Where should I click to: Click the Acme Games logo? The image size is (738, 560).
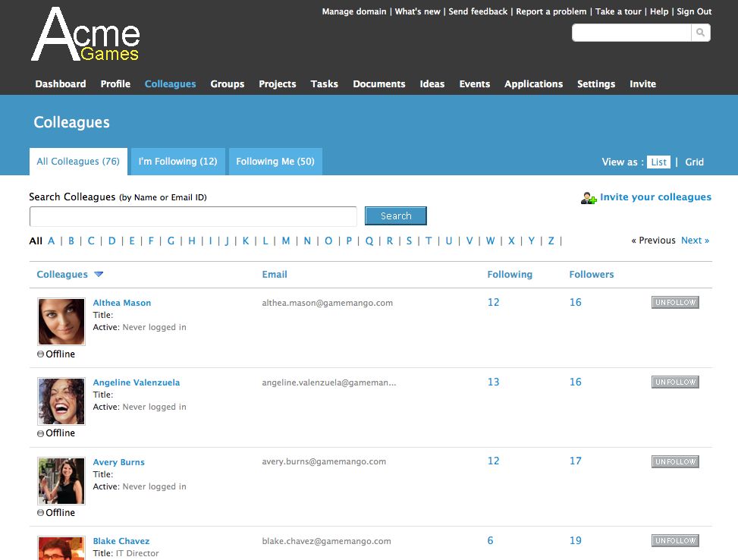coord(86,36)
